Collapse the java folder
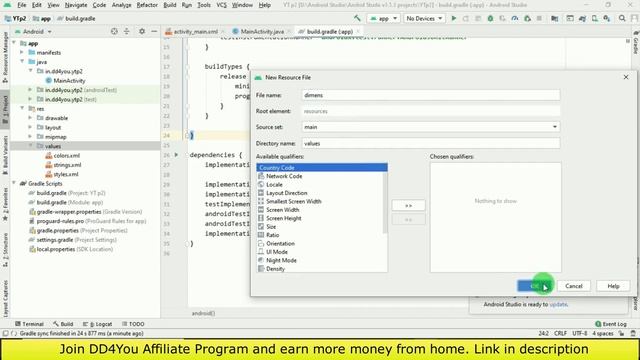 22,62
